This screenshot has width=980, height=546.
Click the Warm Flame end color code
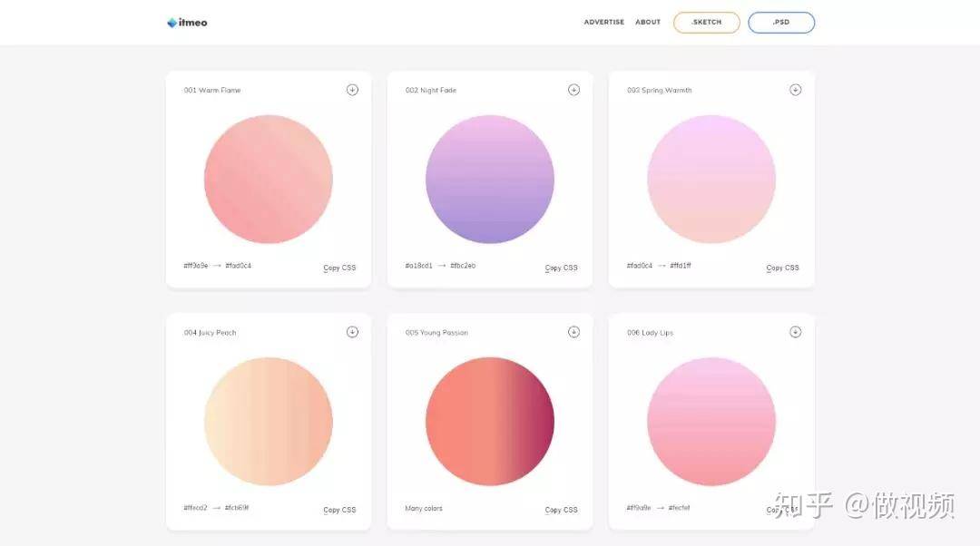(x=238, y=266)
